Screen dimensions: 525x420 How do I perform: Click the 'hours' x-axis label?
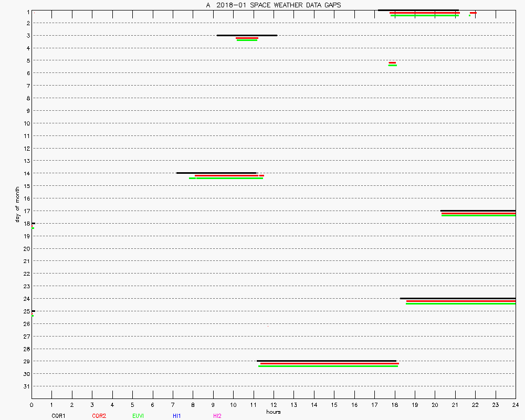coord(273,412)
